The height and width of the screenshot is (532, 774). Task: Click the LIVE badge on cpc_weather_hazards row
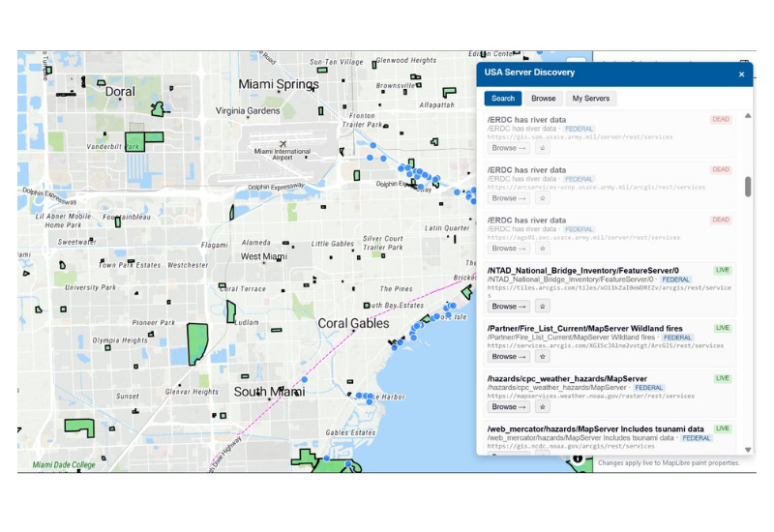[723, 378]
